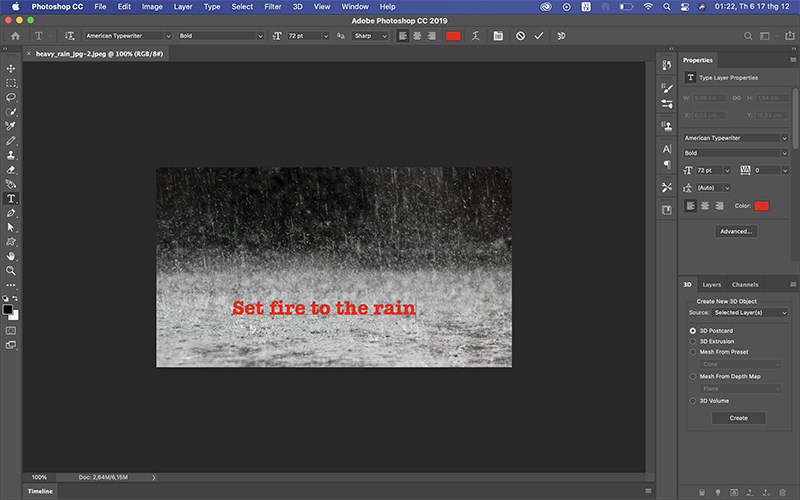Create 3D from text button

[x=561, y=36]
